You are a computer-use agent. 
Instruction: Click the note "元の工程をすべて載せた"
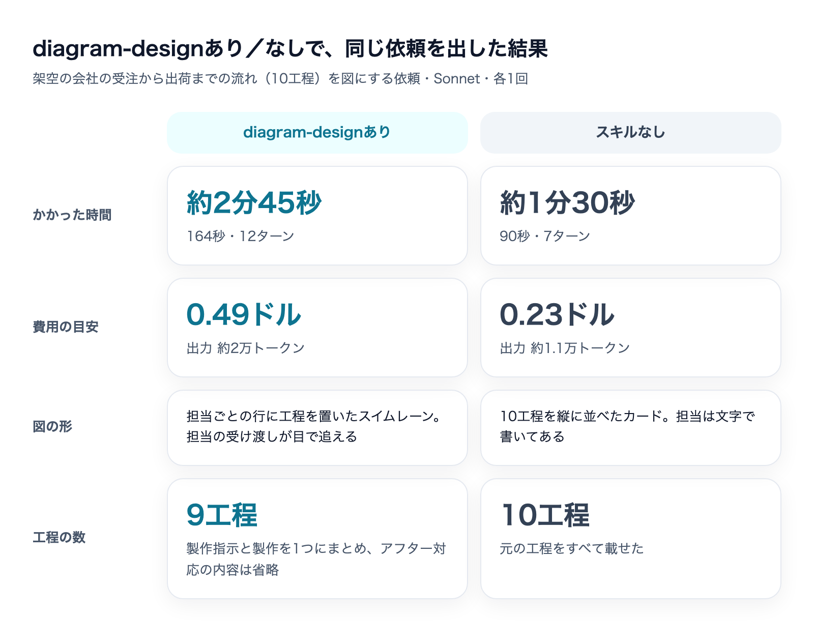tap(572, 548)
